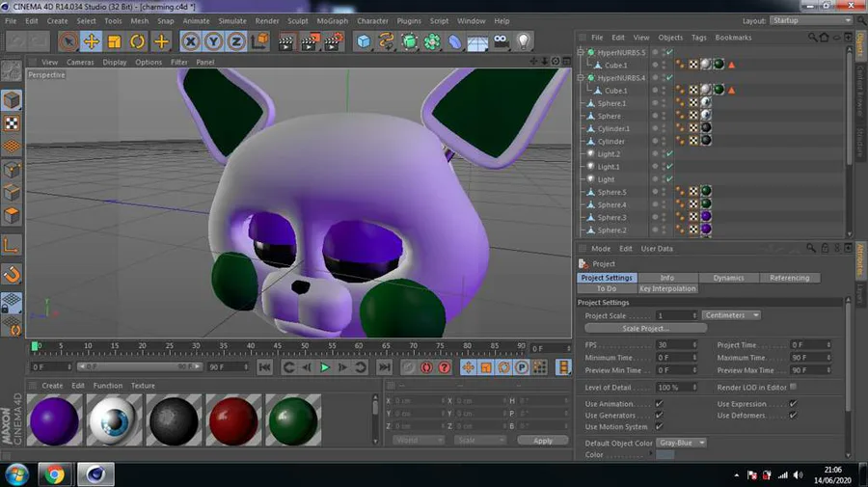This screenshot has width=868, height=487.
Task: Switch to the Dynamics tab
Action: (x=728, y=278)
